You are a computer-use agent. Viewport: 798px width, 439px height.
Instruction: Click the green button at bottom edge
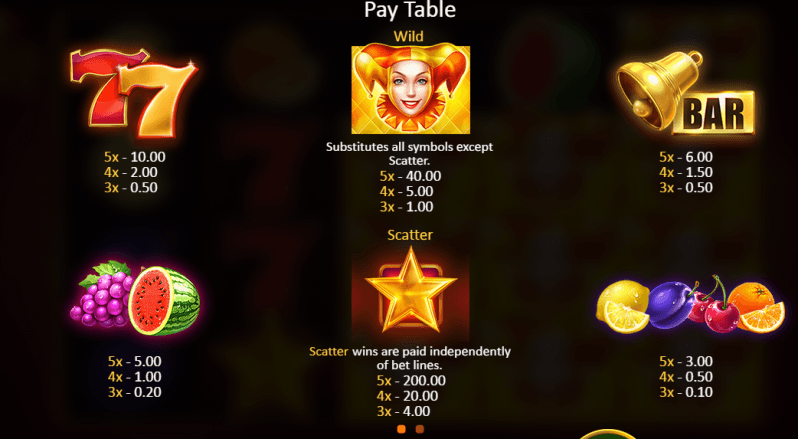(608, 434)
